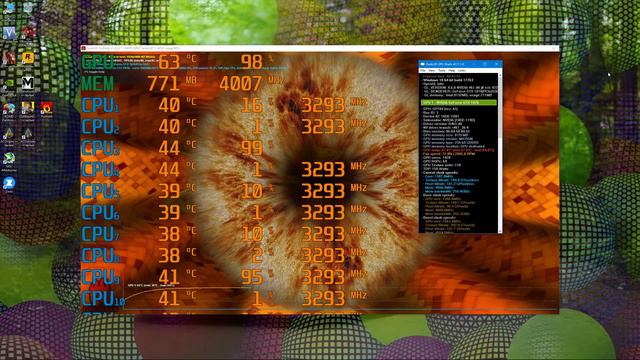Click the GPU load value 98

coord(251,62)
